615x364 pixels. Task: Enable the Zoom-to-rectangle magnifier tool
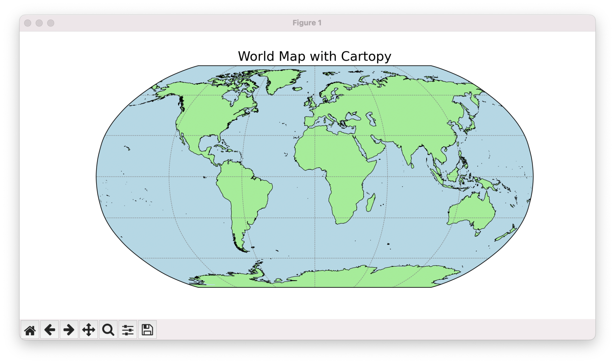108,329
